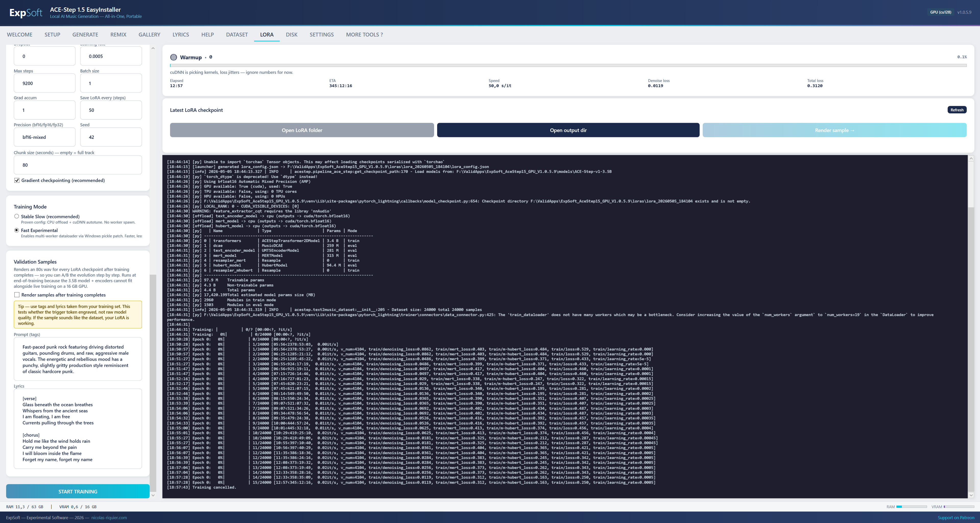Open the LYRICS tab

point(181,35)
